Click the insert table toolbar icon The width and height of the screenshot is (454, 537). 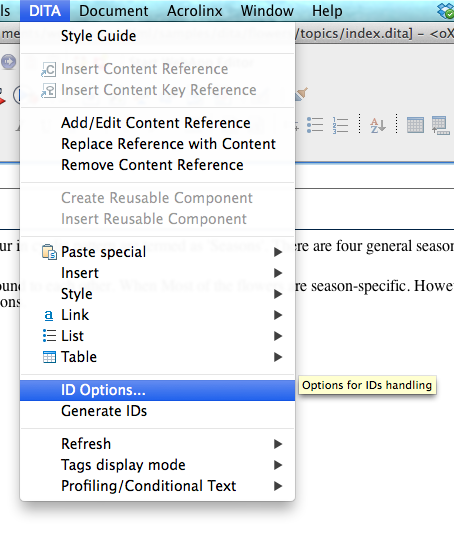coord(415,125)
